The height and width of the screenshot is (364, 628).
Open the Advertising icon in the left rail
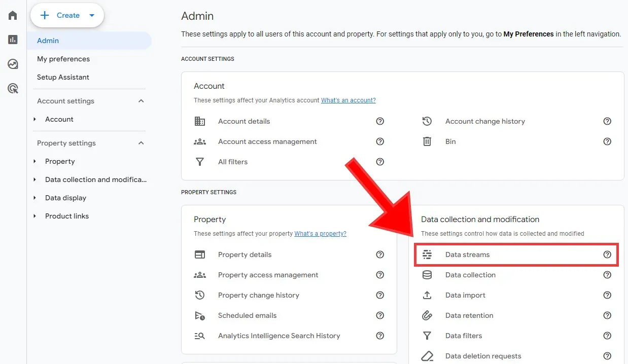[x=13, y=89]
